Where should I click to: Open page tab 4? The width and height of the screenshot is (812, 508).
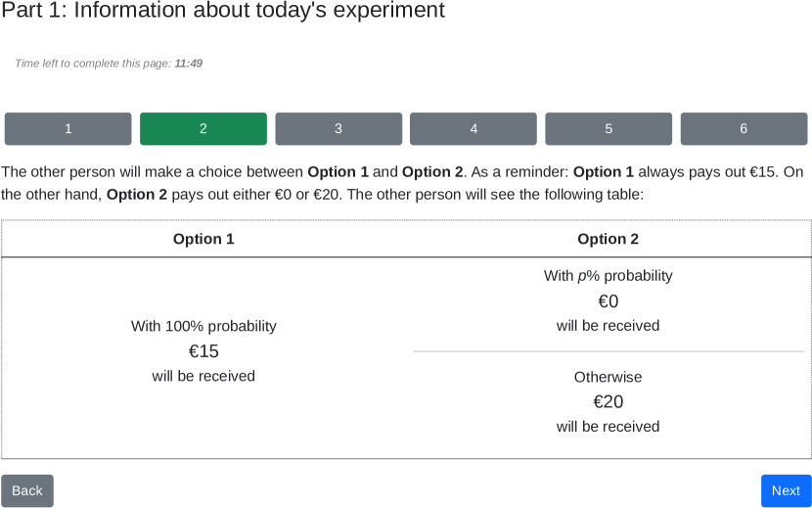pyautogui.click(x=474, y=128)
